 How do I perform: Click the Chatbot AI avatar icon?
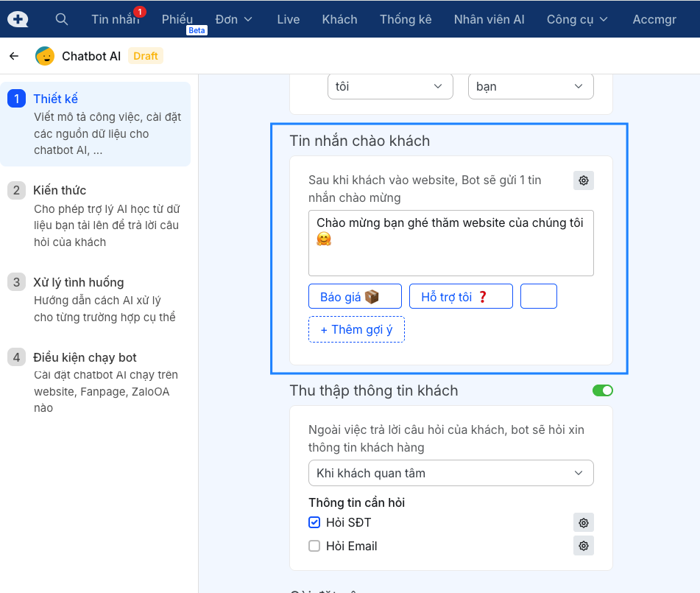tap(45, 56)
